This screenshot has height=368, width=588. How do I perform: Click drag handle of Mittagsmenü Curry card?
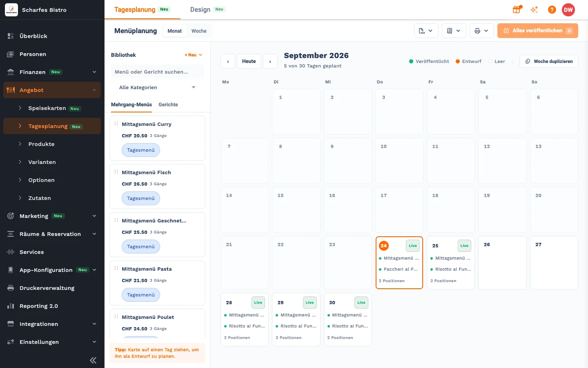(x=116, y=123)
